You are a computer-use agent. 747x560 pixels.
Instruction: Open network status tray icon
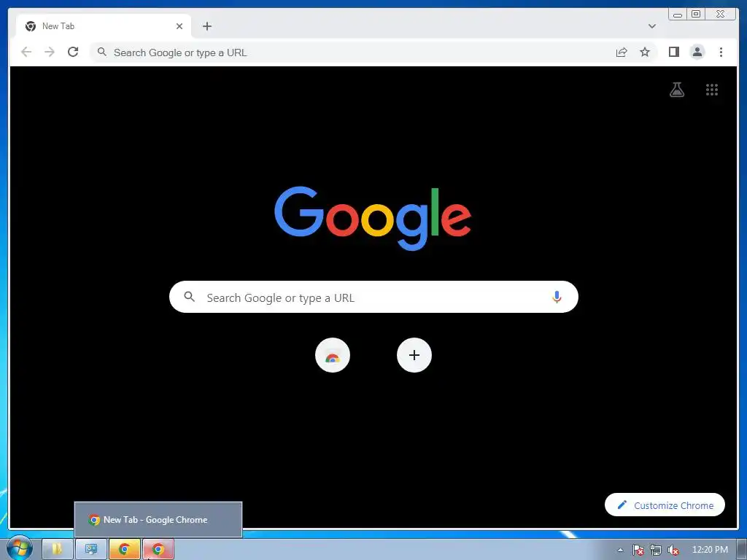pyautogui.click(x=656, y=550)
